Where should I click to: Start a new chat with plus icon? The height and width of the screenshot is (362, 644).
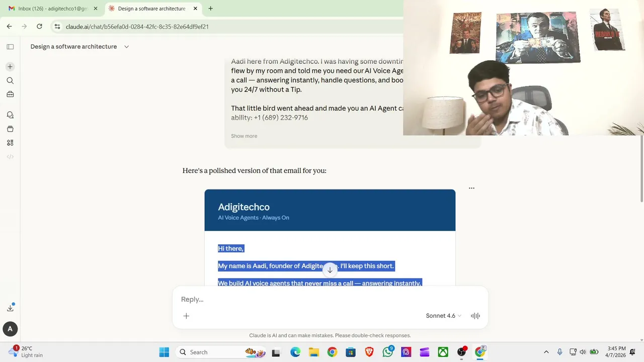click(x=10, y=66)
